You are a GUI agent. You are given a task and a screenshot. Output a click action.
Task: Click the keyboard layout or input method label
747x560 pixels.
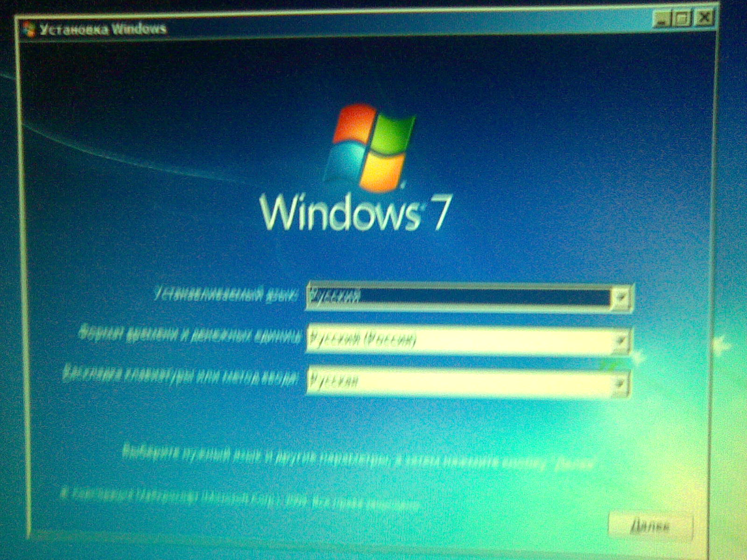point(180,374)
